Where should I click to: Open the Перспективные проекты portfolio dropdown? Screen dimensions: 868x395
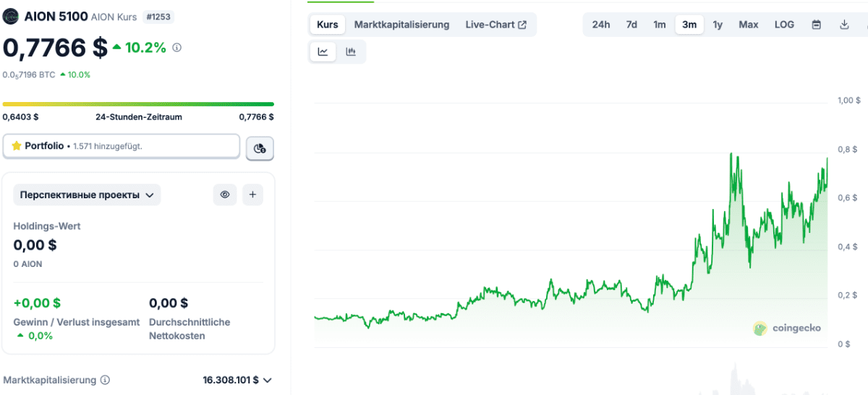click(87, 195)
